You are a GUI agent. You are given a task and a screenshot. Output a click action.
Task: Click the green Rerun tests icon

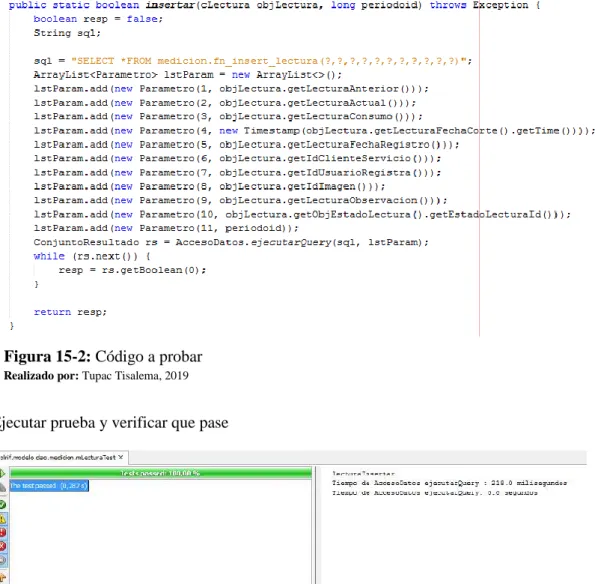point(2,473)
